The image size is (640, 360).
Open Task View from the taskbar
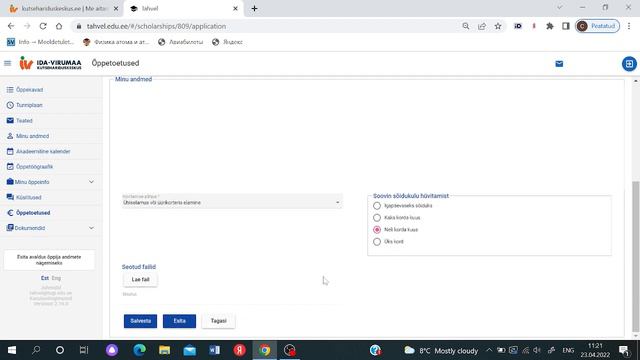(x=84, y=350)
